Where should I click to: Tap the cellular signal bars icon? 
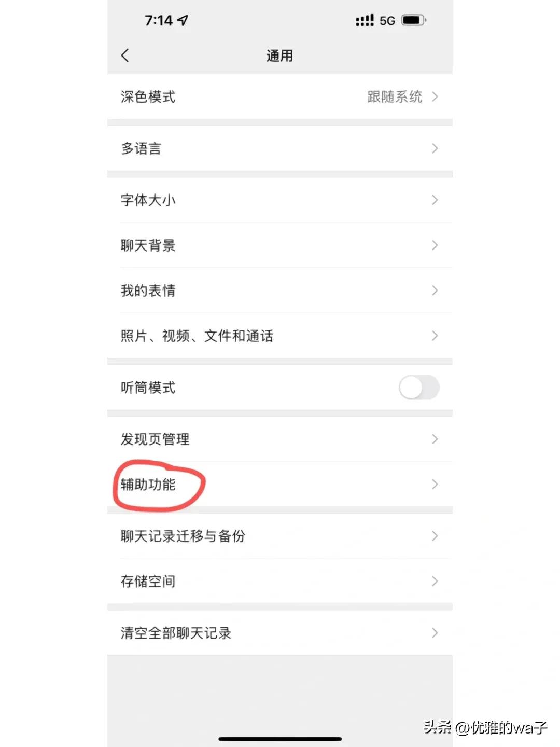pyautogui.click(x=365, y=20)
